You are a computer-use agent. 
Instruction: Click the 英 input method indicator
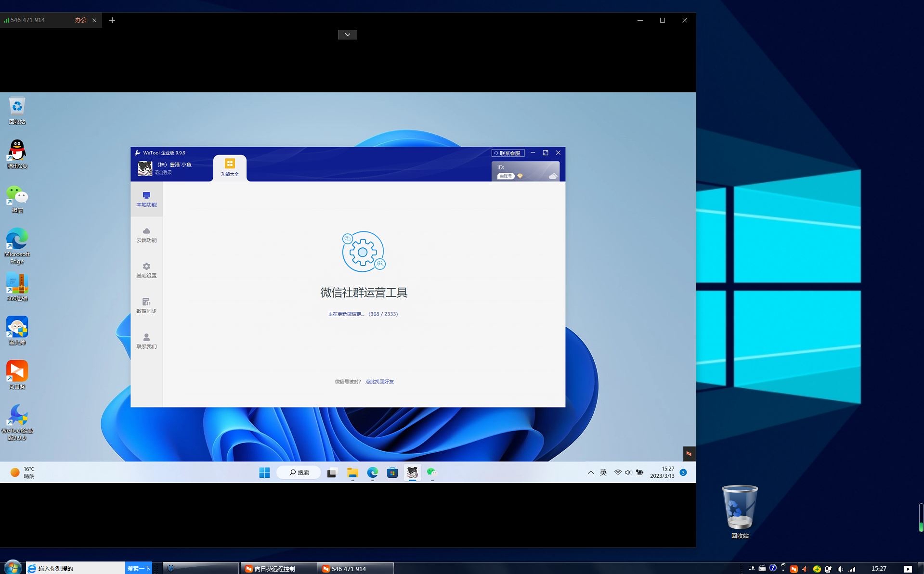tap(603, 472)
